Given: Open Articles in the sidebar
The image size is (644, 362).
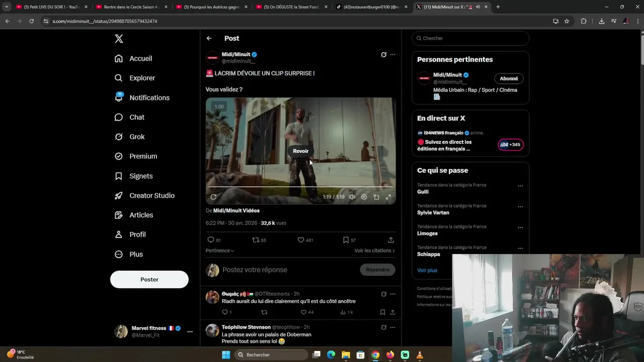Looking at the screenshot, I should (x=134, y=215).
